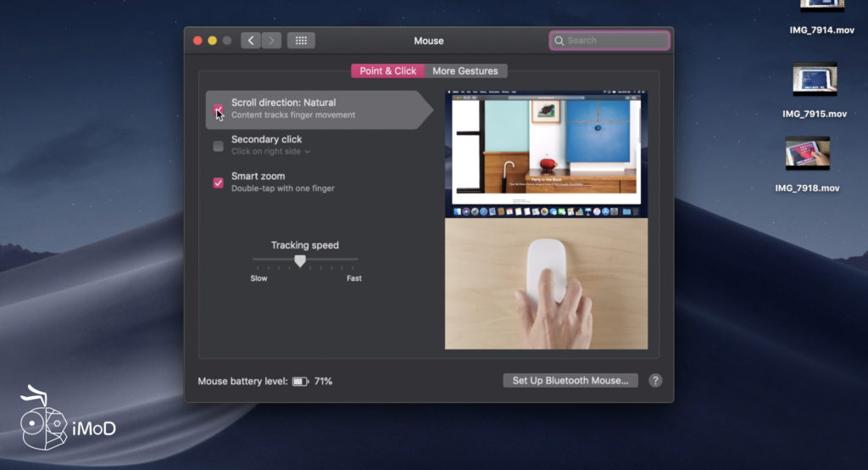Close the Mouse preferences window

[x=198, y=41]
